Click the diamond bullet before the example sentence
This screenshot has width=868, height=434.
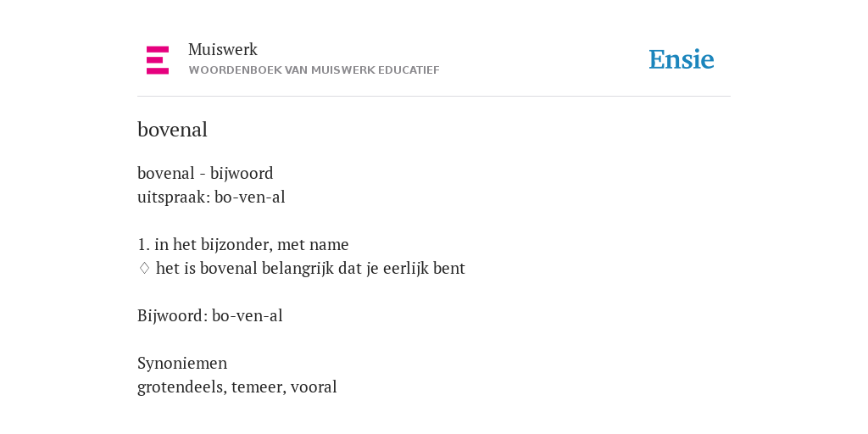144,269
